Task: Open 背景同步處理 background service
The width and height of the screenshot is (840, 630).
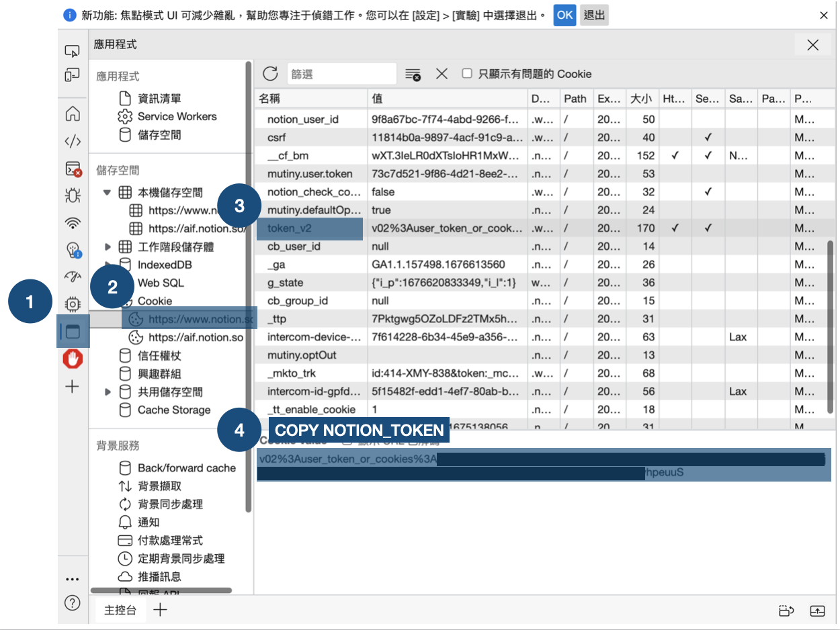Action: [170, 504]
